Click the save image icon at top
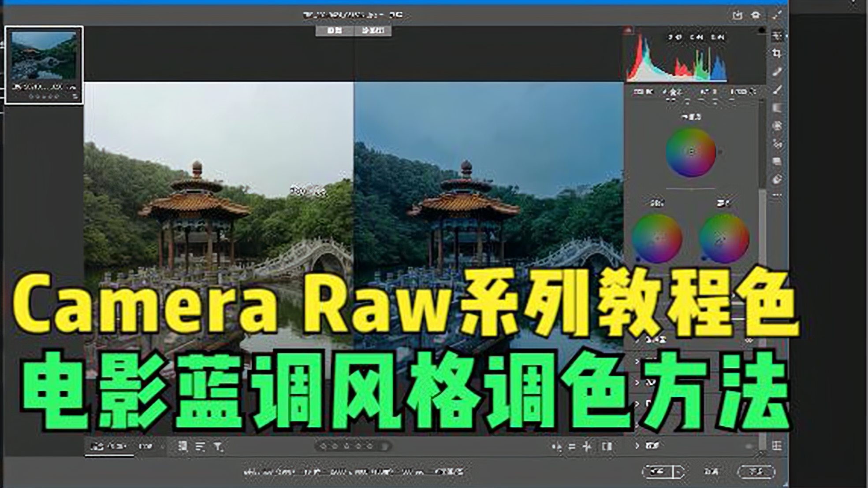This screenshot has width=868, height=488. click(738, 15)
